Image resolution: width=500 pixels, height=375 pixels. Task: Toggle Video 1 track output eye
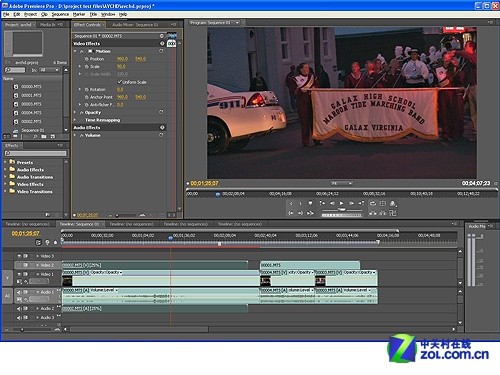point(19,274)
